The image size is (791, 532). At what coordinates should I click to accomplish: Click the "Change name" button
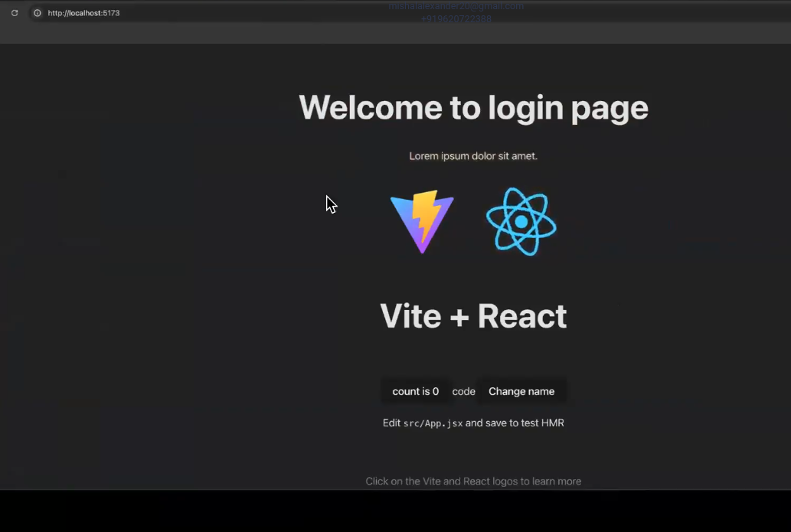pyautogui.click(x=521, y=391)
